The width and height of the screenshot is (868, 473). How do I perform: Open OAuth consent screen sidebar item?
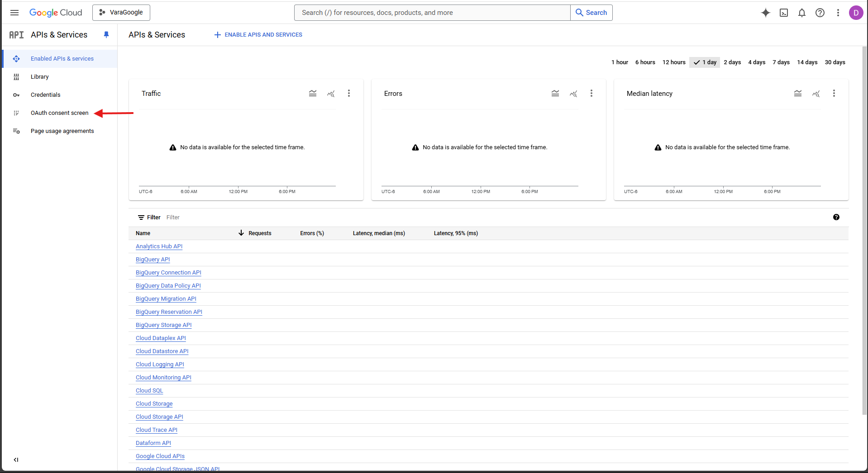coord(60,113)
